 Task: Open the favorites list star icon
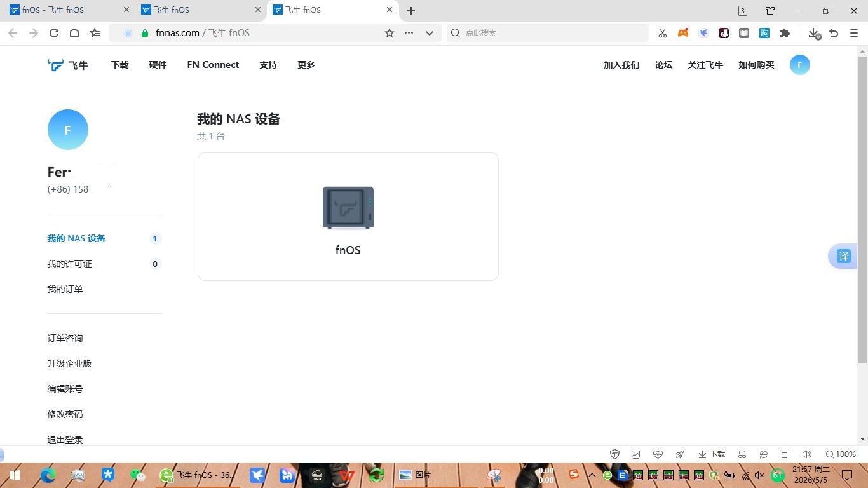(x=95, y=33)
